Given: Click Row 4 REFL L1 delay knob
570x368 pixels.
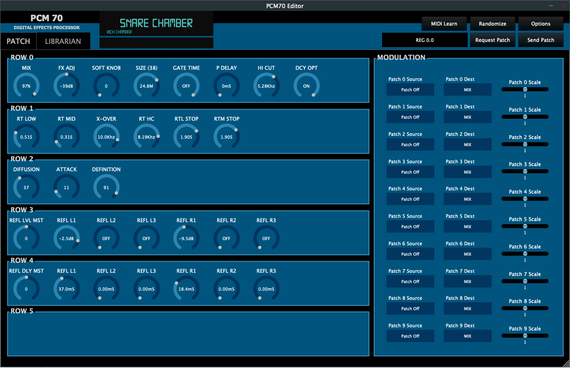Looking at the screenshot, I should [66, 289].
